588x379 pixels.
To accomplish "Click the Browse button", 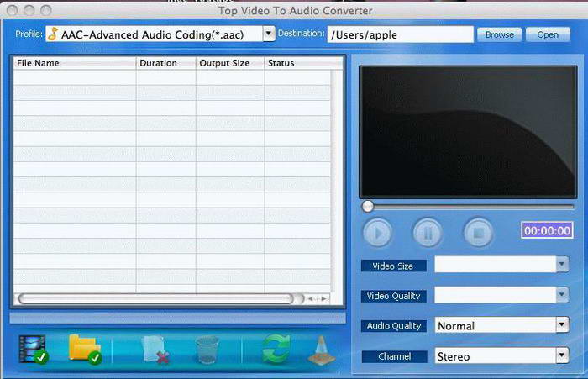I will click(x=500, y=34).
